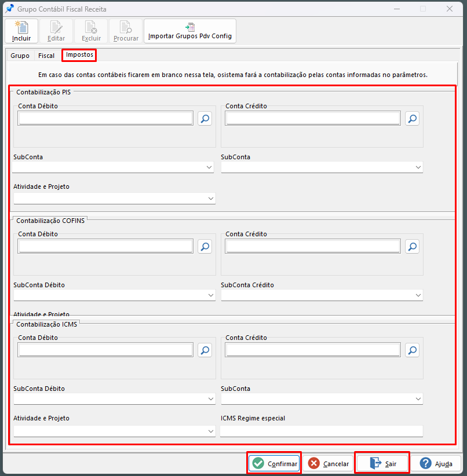The image size is (467, 476).
Task: Click the Incluir toolbar button
Action: point(21,31)
